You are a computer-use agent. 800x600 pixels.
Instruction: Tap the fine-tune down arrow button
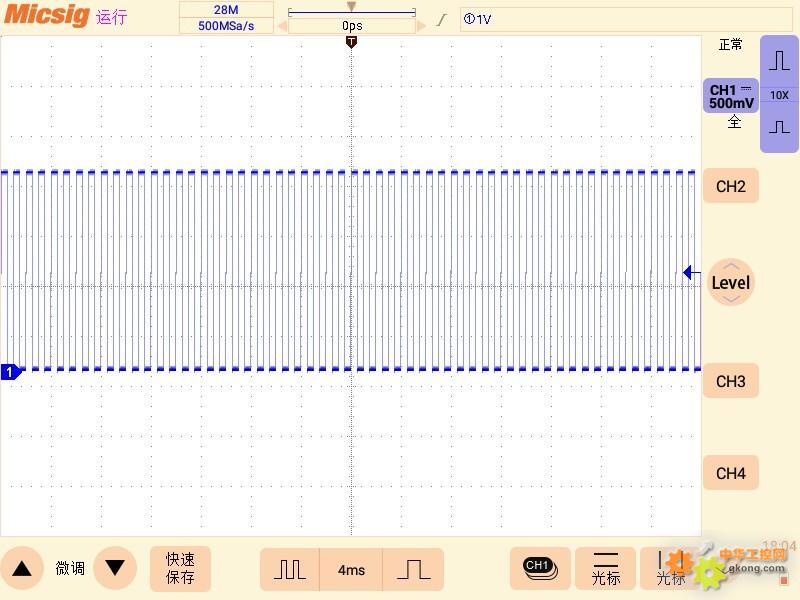tap(115, 568)
